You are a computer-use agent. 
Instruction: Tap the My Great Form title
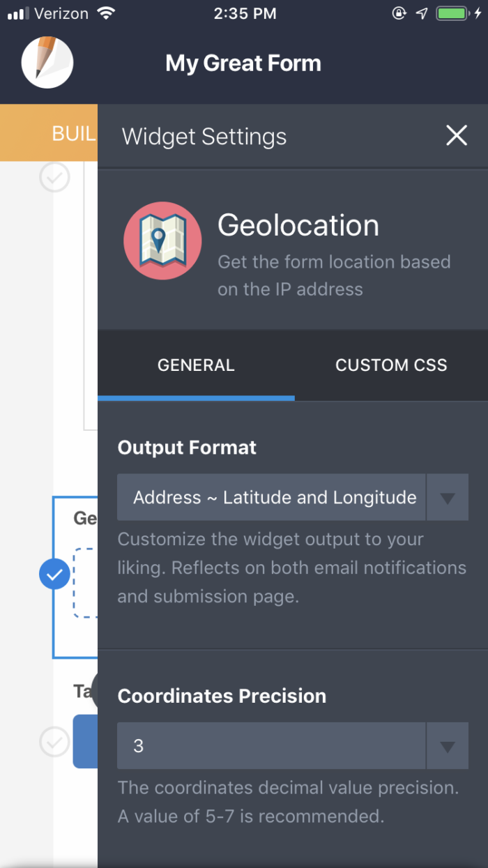click(243, 63)
